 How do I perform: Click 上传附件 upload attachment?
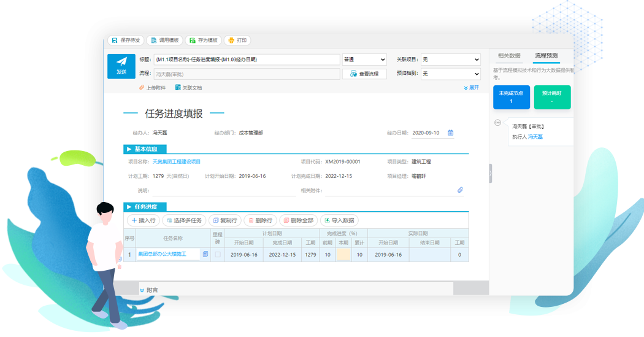click(152, 88)
